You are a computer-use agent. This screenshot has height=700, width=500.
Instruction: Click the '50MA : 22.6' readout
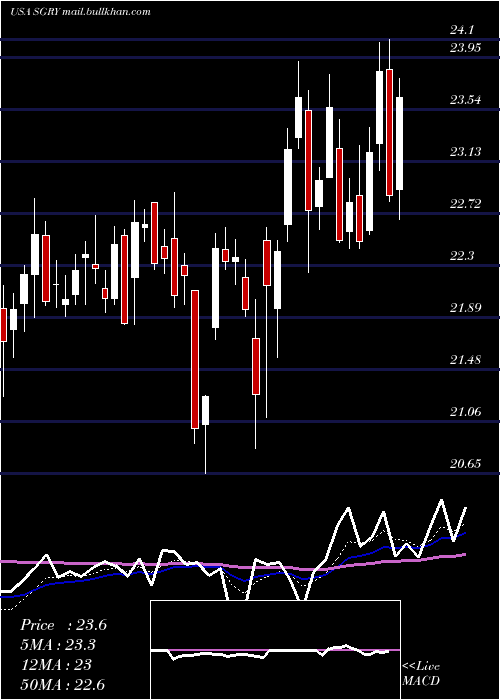(62, 684)
